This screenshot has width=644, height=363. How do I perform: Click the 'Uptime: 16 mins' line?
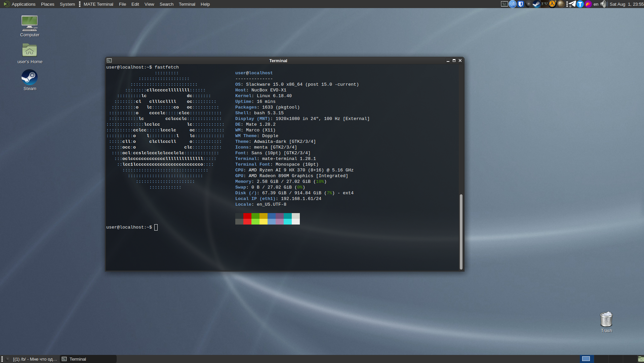255,102
